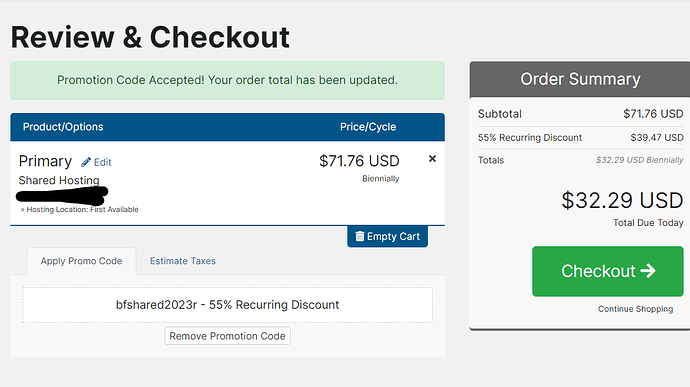
Task: Click the arrow icon on Checkout button
Action: pyautogui.click(x=648, y=271)
